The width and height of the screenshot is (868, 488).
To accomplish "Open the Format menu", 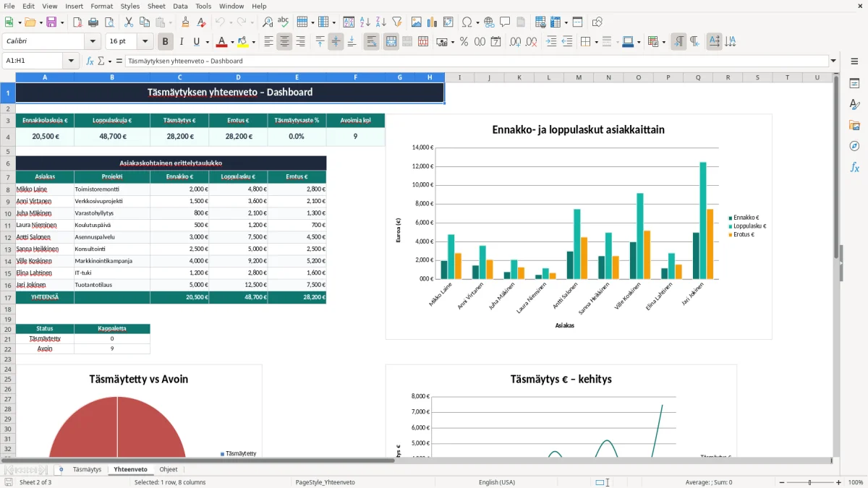I will tap(101, 6).
